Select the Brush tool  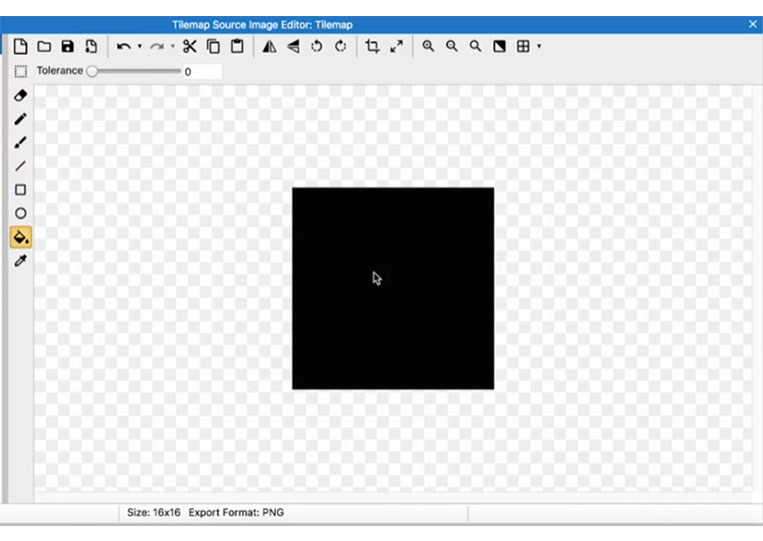pyautogui.click(x=20, y=143)
